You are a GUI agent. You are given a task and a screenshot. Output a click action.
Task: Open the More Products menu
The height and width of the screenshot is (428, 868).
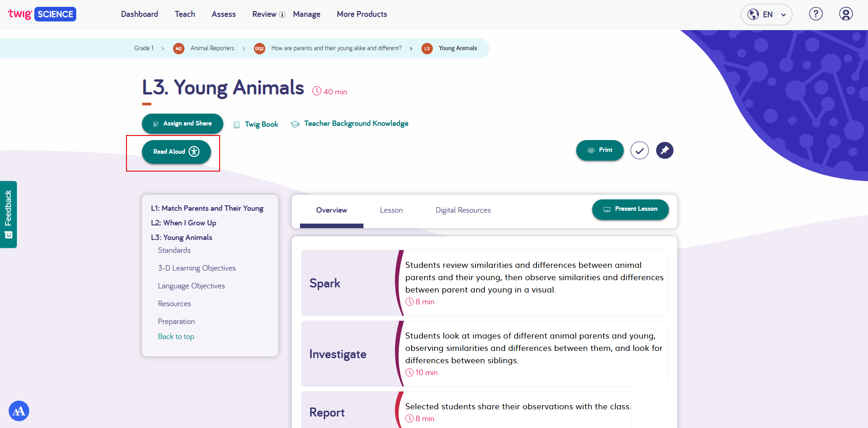[362, 14]
